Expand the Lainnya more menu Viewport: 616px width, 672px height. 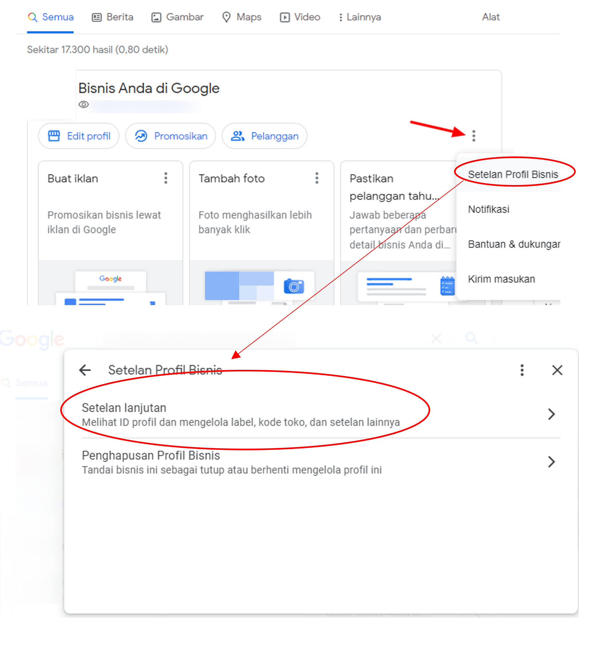pyautogui.click(x=360, y=17)
